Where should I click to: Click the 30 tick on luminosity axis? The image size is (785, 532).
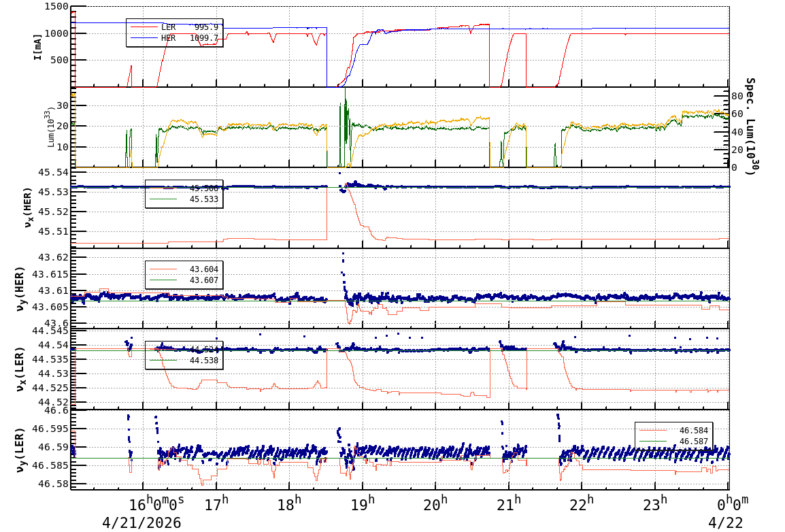[63, 105]
